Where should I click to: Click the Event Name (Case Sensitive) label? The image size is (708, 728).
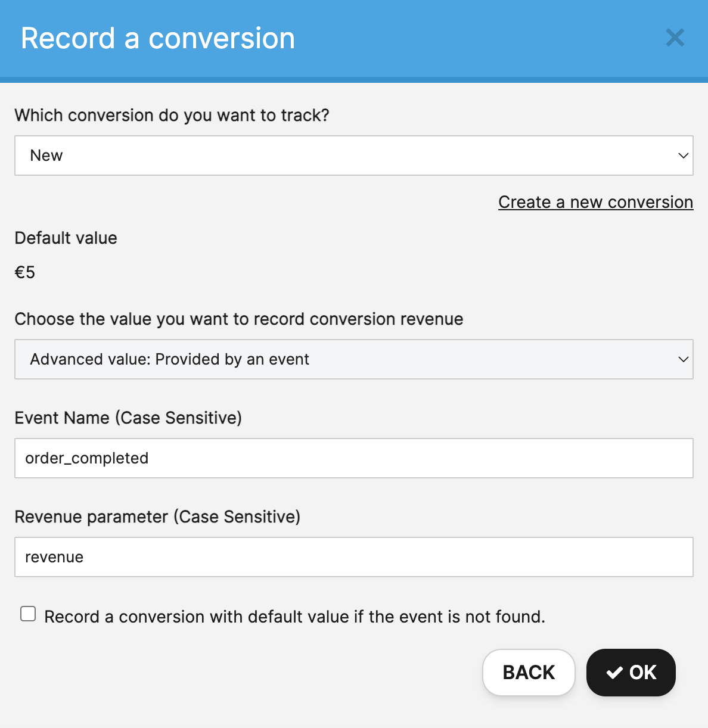point(128,418)
